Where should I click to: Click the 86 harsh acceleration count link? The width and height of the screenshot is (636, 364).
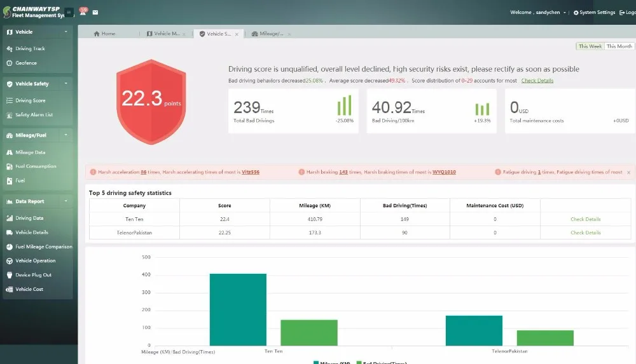(x=143, y=172)
